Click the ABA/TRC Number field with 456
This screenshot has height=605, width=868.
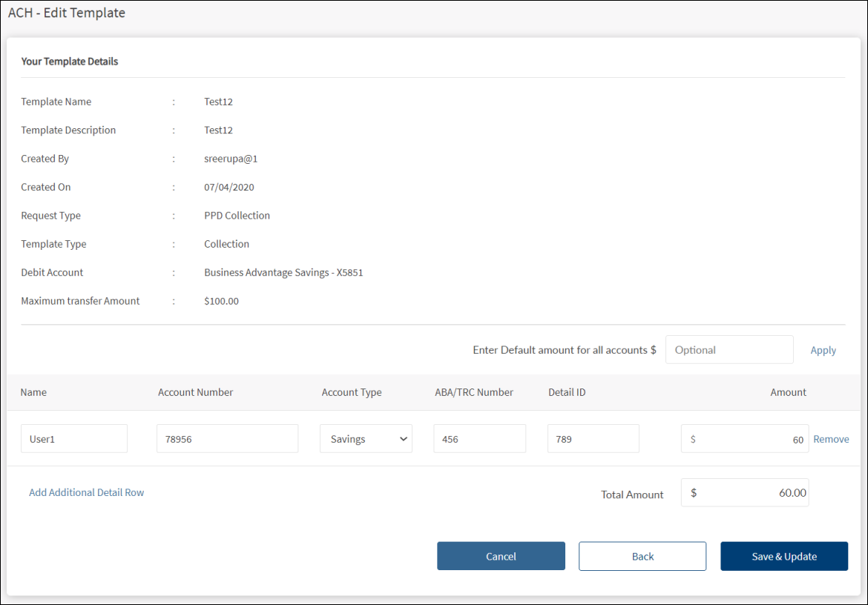point(479,439)
